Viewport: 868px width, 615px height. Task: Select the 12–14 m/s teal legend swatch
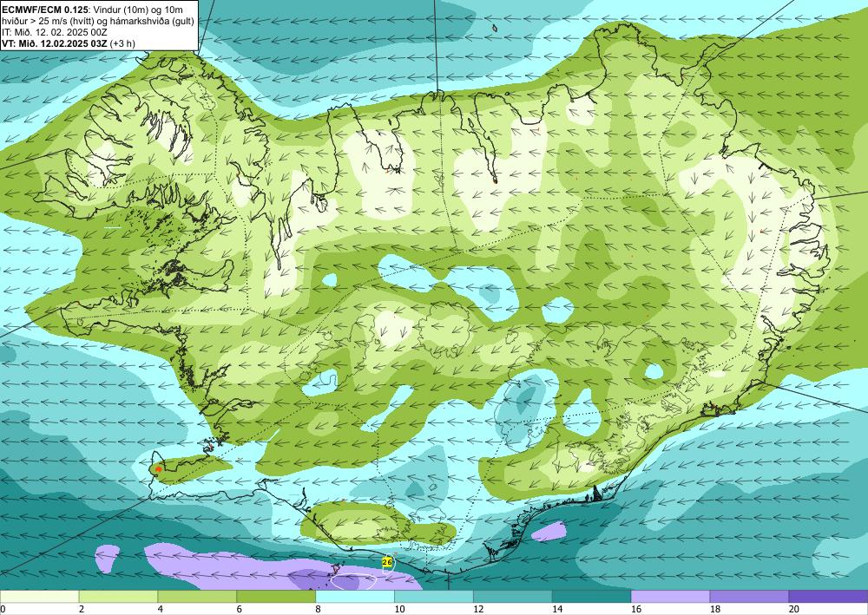coord(513,597)
